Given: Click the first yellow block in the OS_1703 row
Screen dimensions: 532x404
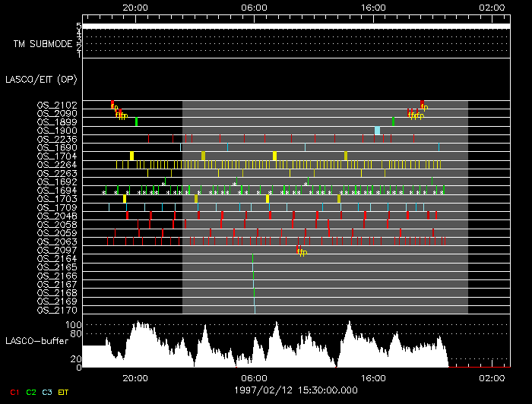Looking at the screenshot, I should (125, 199).
